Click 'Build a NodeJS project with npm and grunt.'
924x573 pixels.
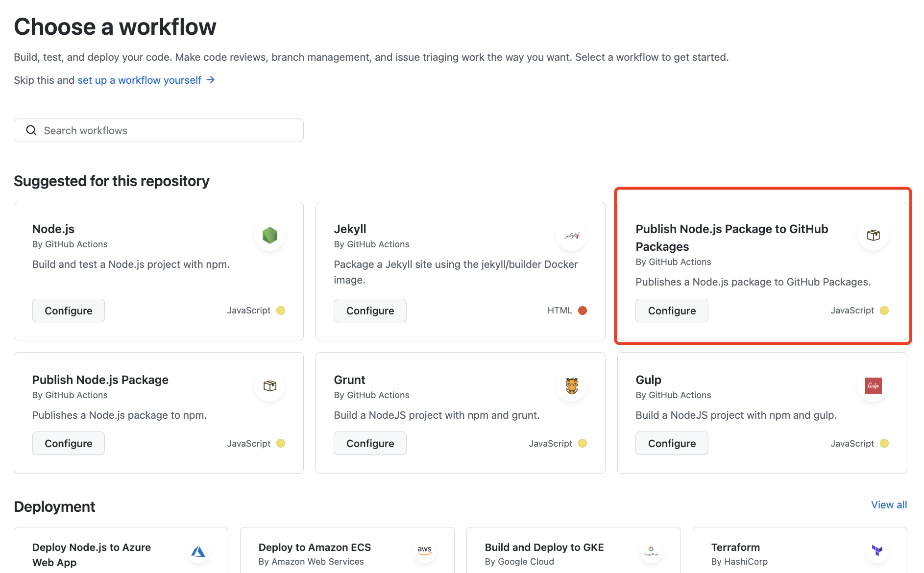pyautogui.click(x=437, y=415)
